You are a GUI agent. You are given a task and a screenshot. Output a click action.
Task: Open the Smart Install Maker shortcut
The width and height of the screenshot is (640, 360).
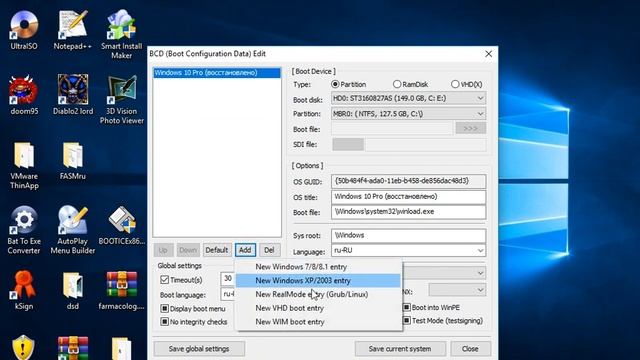click(x=122, y=35)
